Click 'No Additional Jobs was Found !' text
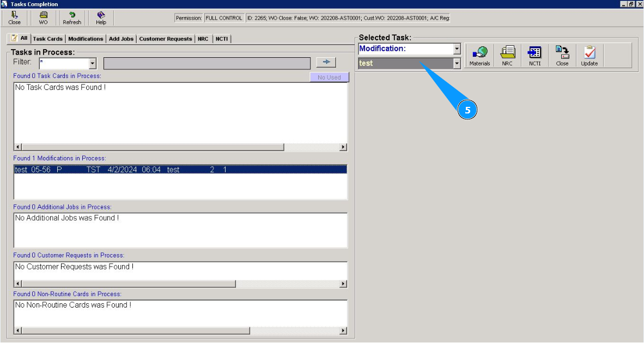 pyautogui.click(x=67, y=218)
